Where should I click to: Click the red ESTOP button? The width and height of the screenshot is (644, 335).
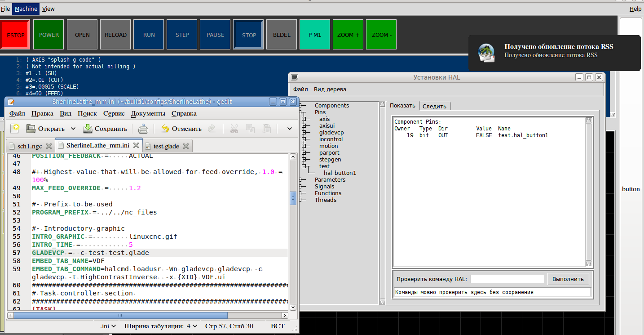[16, 35]
